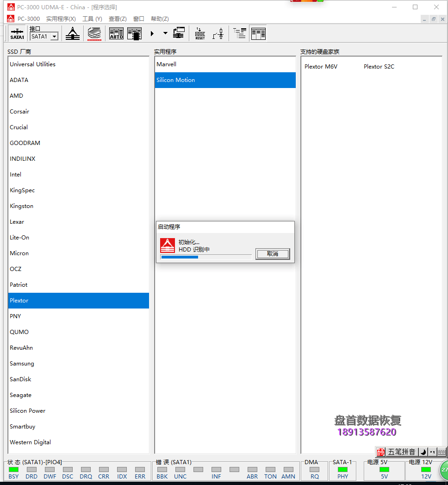448x485 pixels.
Task: Select INDILINX vendor entry
Action: point(79,159)
